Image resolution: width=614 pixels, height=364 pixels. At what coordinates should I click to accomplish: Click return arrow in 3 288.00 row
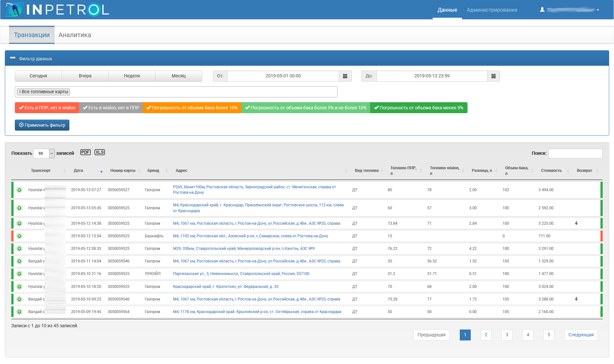576,299
